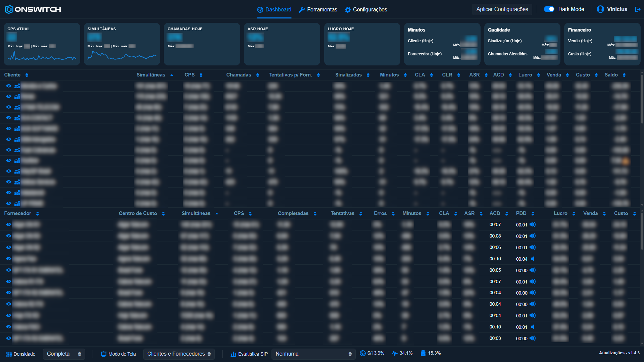Viewport: 644px width, 362px height.
Task: Open the Vinicius user profile
Action: (x=612, y=9)
